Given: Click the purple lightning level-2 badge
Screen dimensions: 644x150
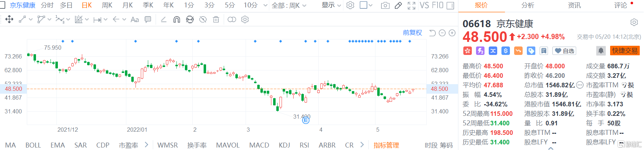Looking at the screenshot, I should pos(480,51).
